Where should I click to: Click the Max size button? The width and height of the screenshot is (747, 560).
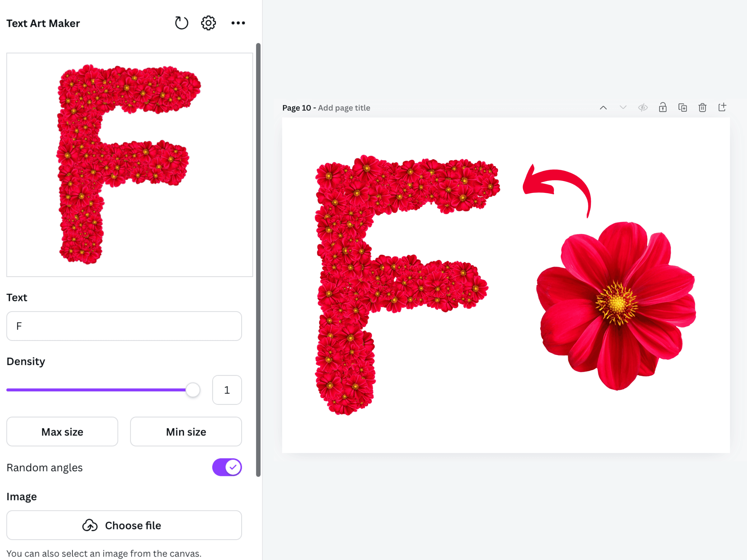click(x=62, y=432)
